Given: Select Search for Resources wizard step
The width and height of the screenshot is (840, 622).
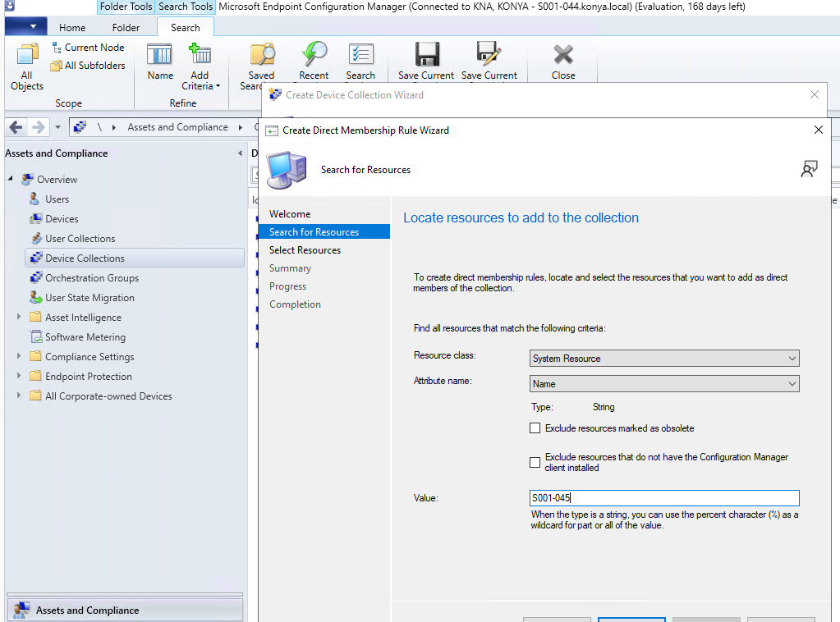Looking at the screenshot, I should 324,231.
